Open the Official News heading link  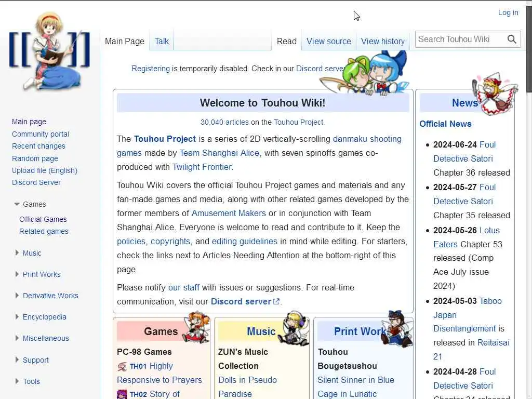[x=445, y=124]
